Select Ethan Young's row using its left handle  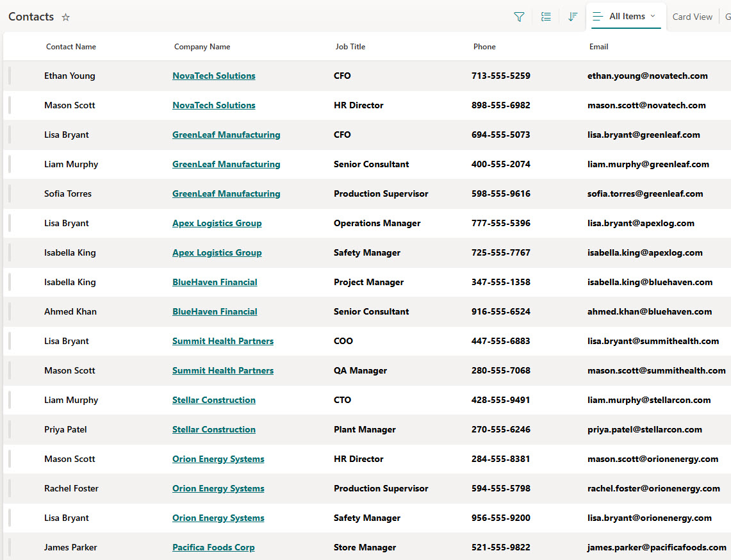10,76
